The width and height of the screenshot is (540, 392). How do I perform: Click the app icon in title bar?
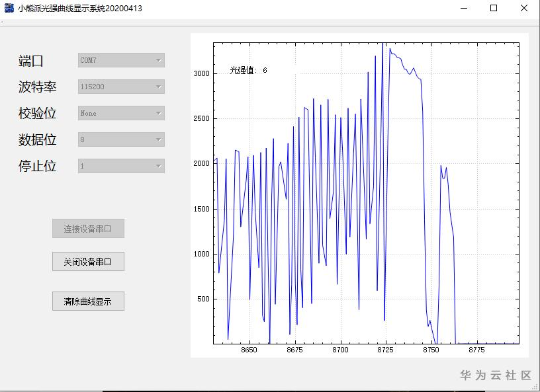coord(9,8)
